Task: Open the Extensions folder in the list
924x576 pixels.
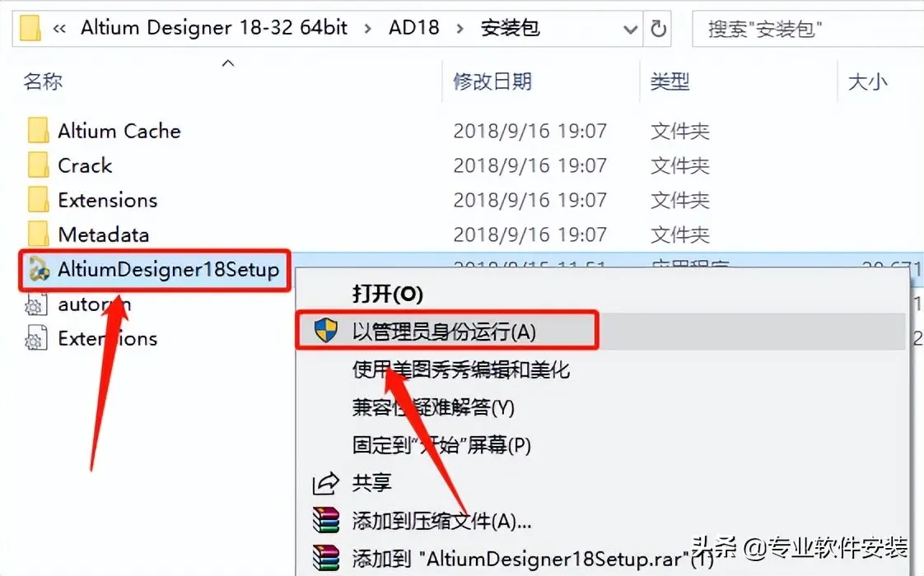Action: pos(107,200)
